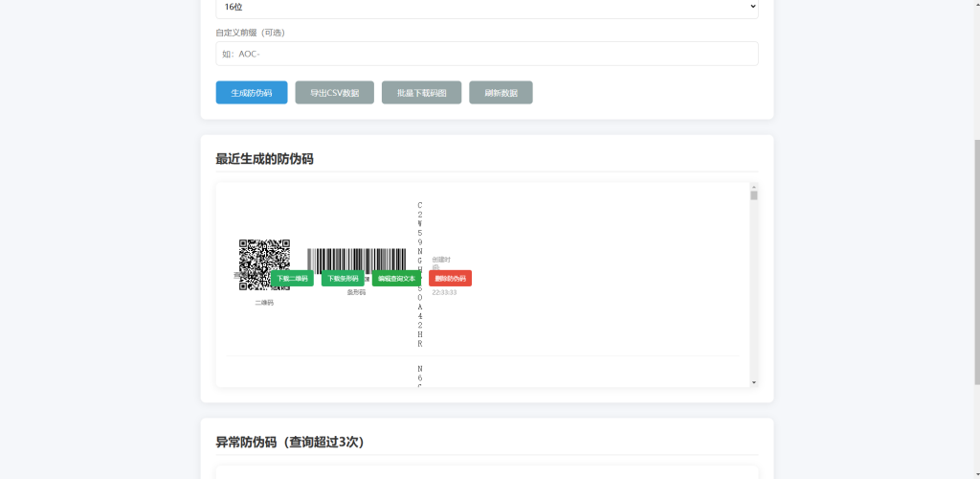Open the 16位 code length dropdown

click(486, 7)
